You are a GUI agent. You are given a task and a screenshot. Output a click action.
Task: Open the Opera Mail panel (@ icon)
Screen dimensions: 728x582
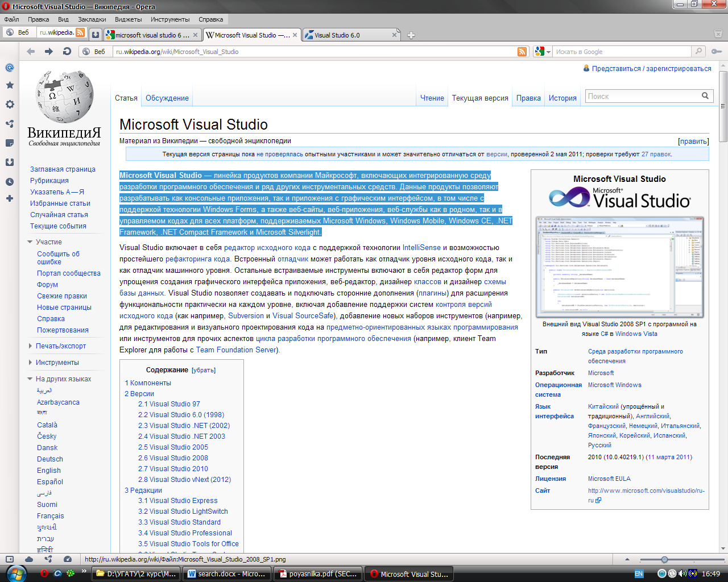pos(9,68)
